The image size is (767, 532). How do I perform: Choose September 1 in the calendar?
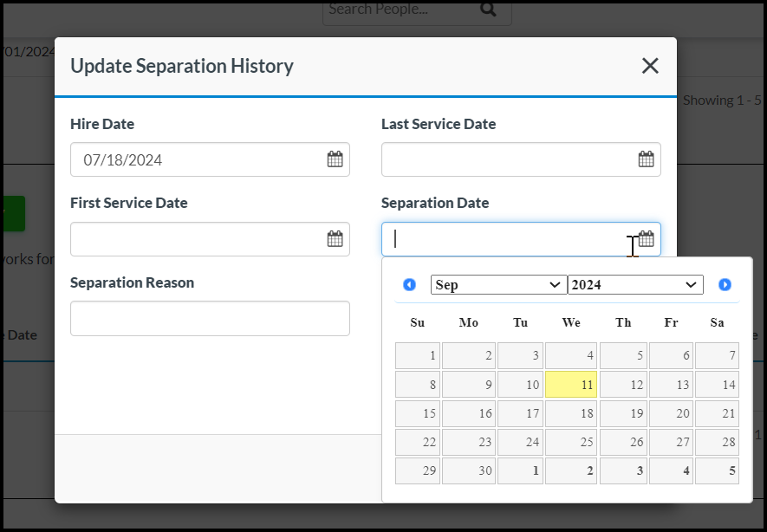pyautogui.click(x=418, y=356)
